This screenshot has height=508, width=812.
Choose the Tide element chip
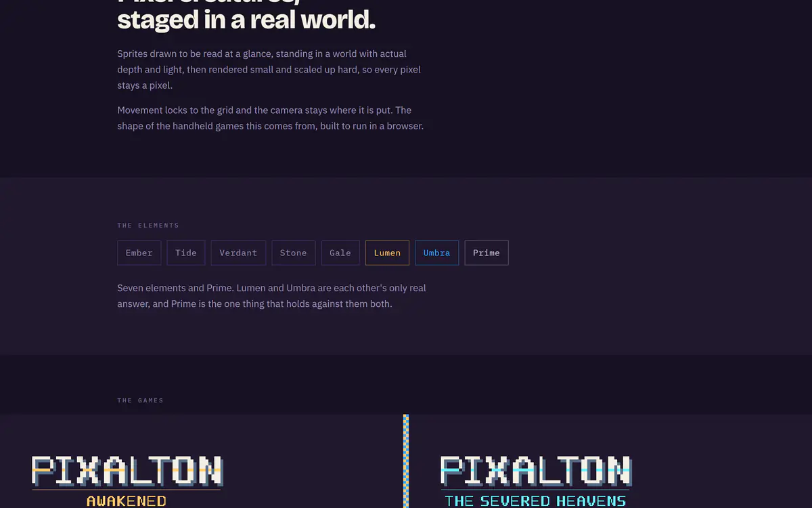pyautogui.click(x=186, y=253)
